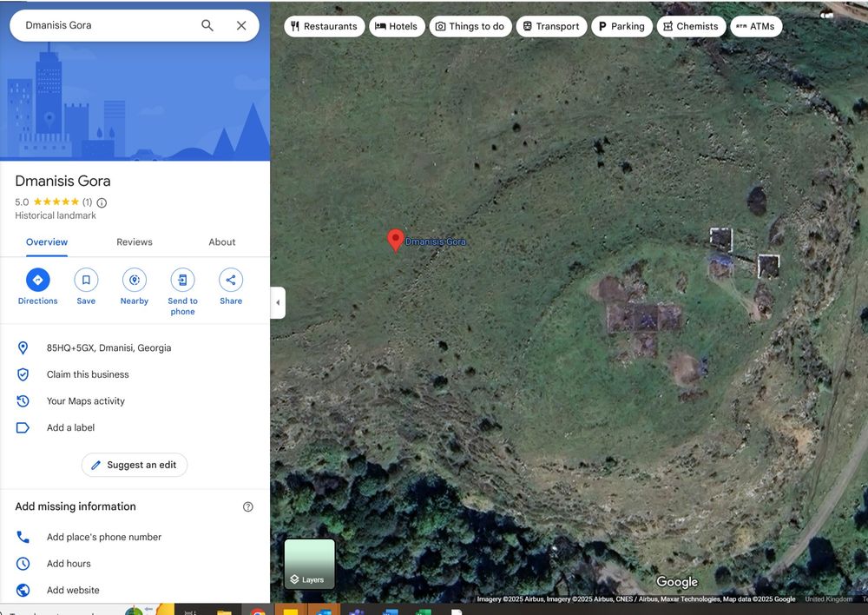Collapse the side panel arrow
This screenshot has width=868, height=615.
[x=278, y=302]
